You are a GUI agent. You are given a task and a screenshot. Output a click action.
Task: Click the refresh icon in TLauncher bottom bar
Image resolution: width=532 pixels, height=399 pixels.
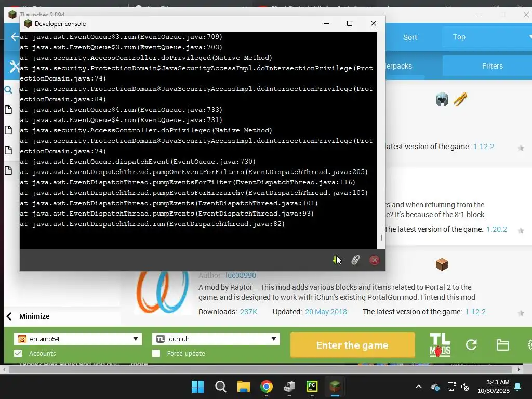tap(471, 345)
